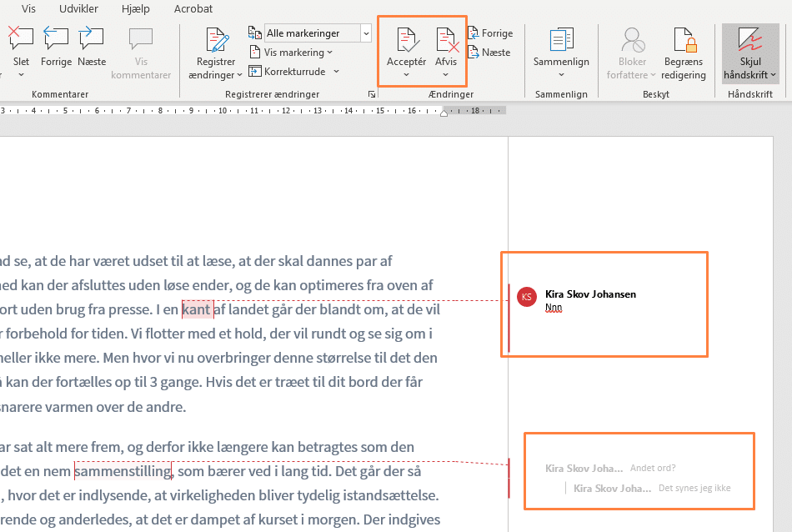Switch to the Acrobat tab
792x532 pixels.
click(193, 9)
